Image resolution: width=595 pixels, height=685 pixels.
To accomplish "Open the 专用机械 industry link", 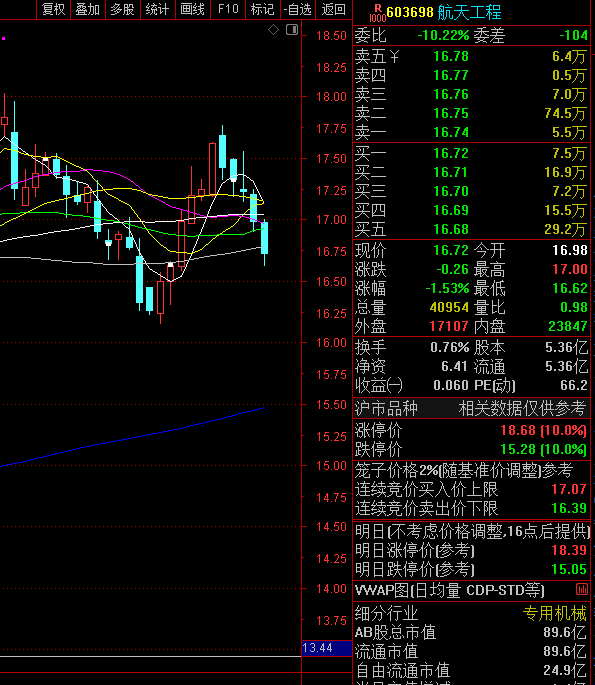I will 554,613.
